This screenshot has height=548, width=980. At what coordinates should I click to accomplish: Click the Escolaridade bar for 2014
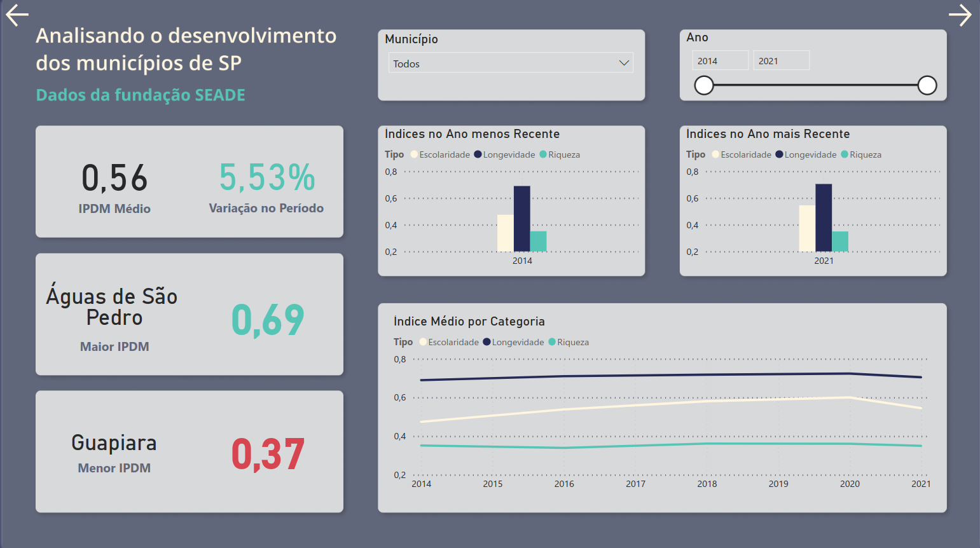pos(506,233)
